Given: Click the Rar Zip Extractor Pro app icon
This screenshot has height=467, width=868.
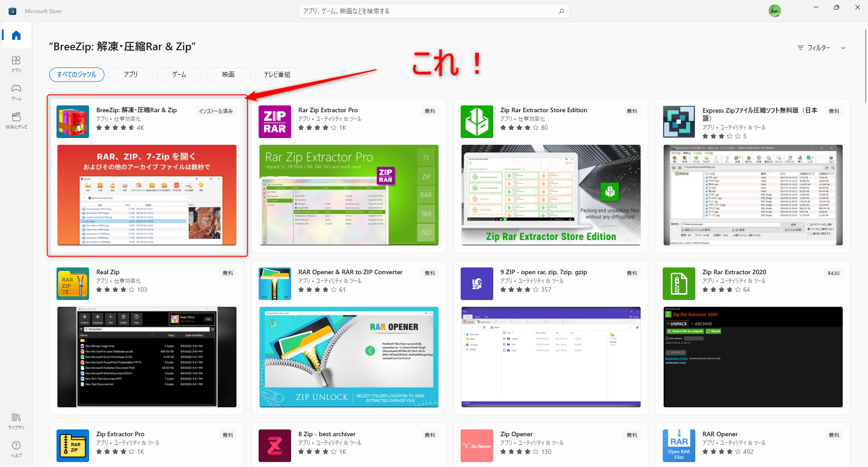Looking at the screenshot, I should [275, 122].
